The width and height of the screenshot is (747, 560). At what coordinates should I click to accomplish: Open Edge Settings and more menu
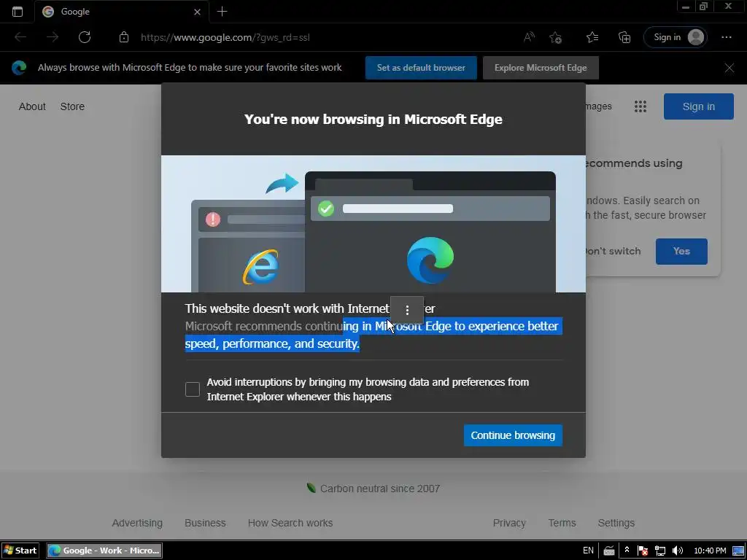pyautogui.click(x=727, y=37)
